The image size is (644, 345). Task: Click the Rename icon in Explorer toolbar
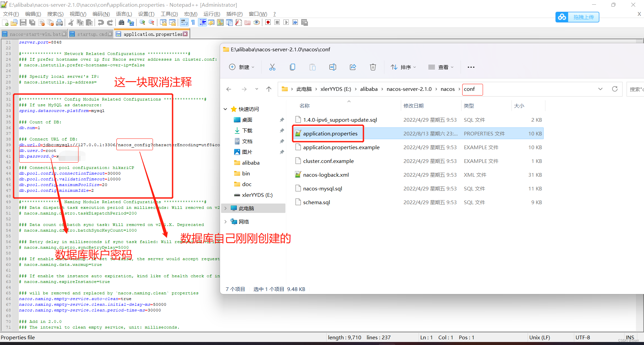pyautogui.click(x=333, y=67)
